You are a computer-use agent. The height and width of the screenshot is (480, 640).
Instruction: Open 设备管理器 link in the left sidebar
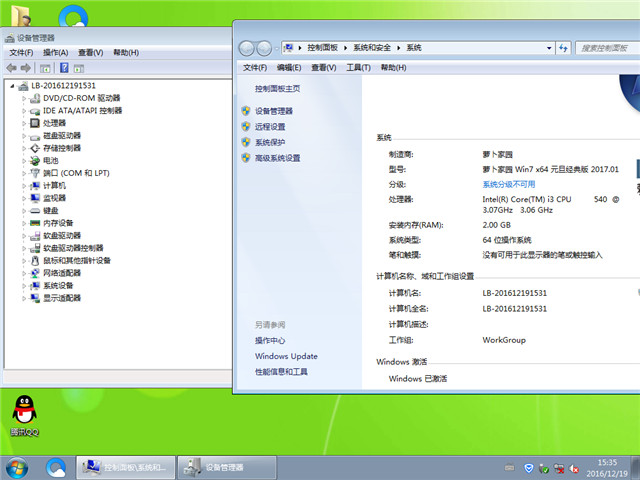pos(274,111)
